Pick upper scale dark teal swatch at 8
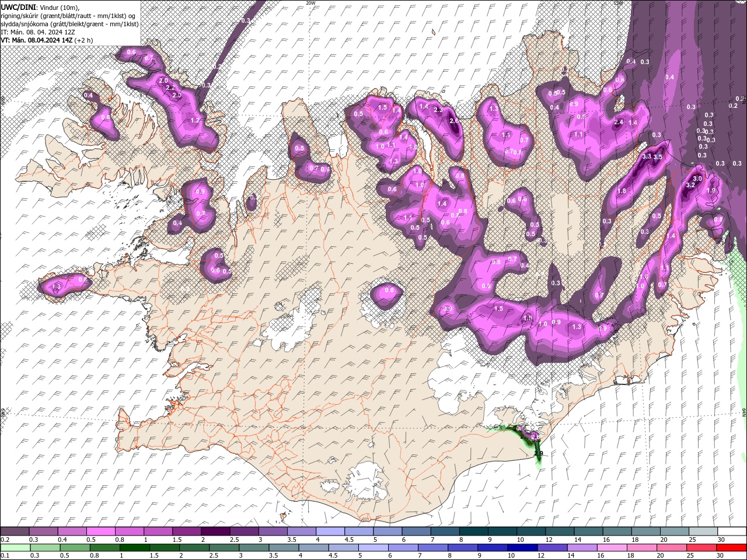 tap(473, 531)
